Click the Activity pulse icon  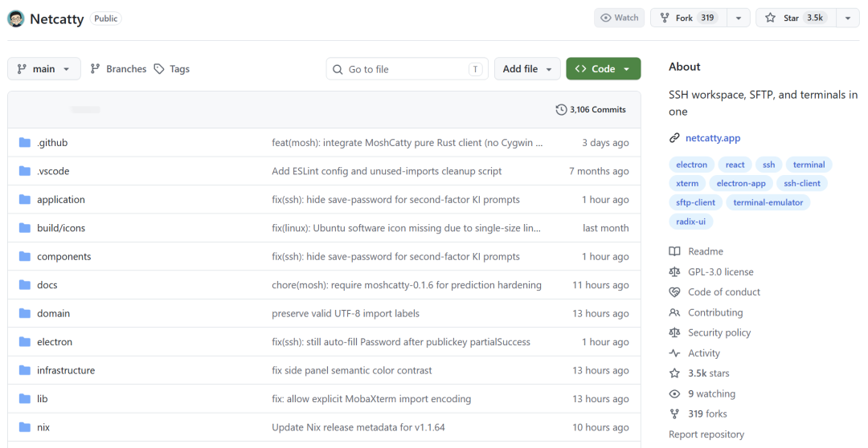click(x=674, y=353)
